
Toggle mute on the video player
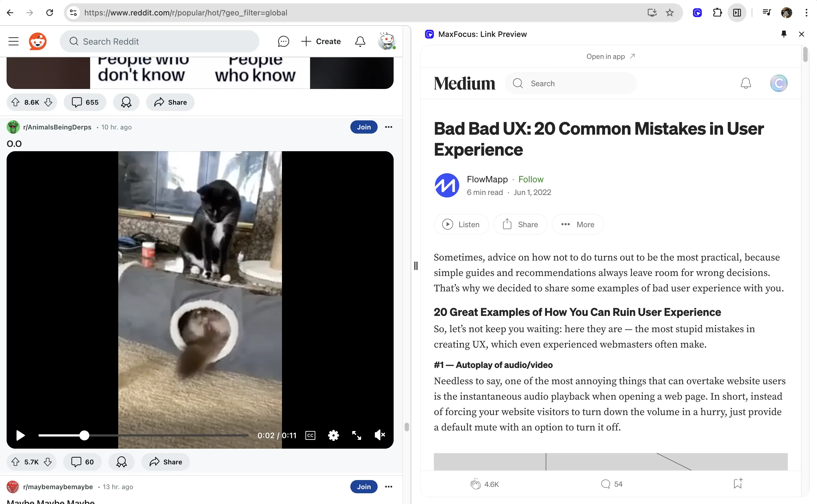[x=379, y=435]
